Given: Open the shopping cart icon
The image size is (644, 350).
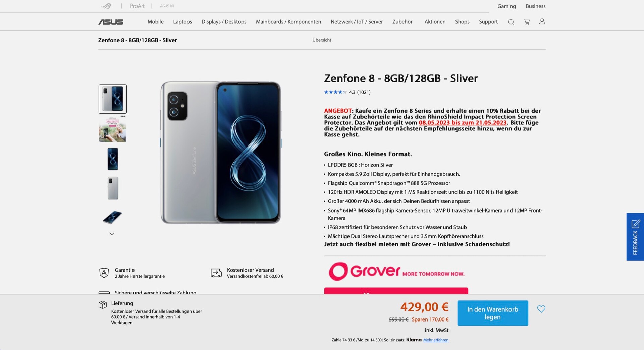Looking at the screenshot, I should (x=527, y=22).
